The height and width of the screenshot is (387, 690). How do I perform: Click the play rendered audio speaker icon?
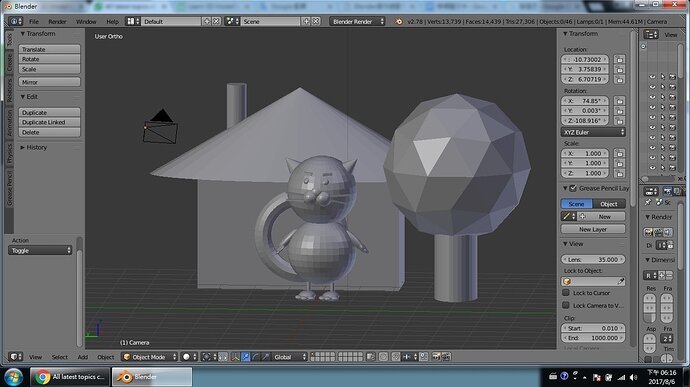coord(668,232)
